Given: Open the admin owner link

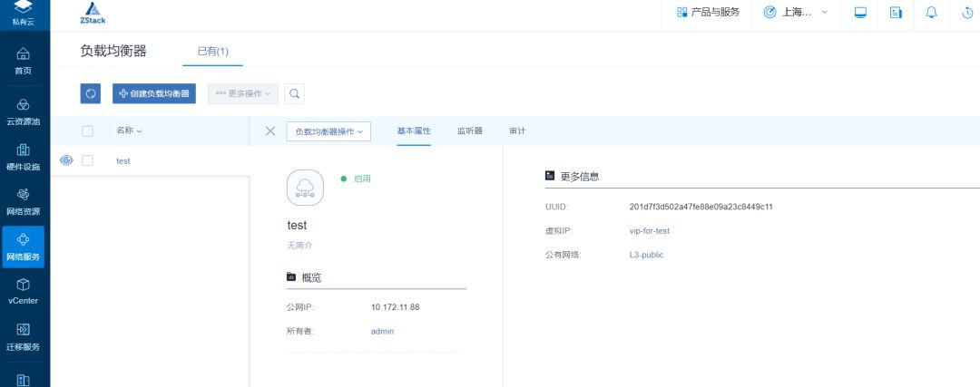Looking at the screenshot, I should point(383,332).
